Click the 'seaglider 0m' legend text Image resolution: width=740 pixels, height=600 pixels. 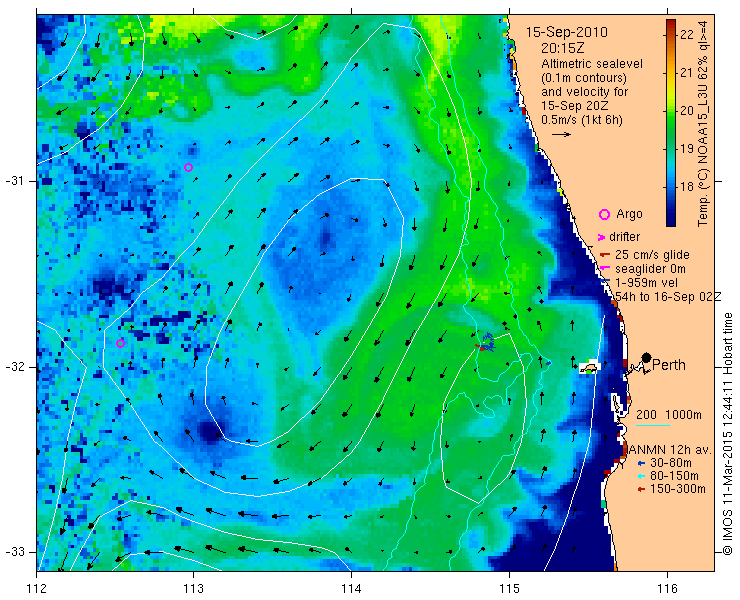coord(650,269)
